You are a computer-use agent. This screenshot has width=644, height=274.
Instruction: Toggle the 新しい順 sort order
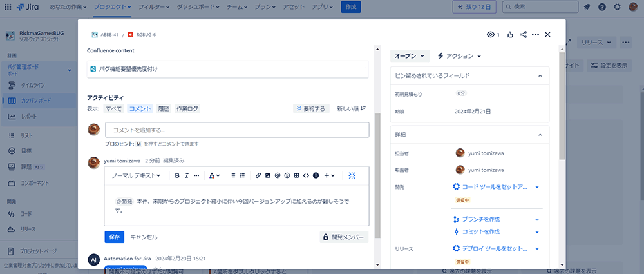(351, 108)
